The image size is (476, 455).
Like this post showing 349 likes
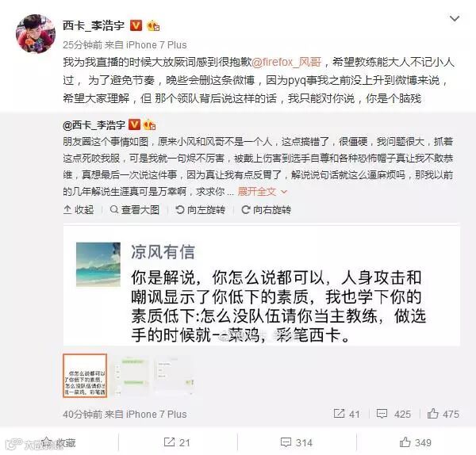pos(415,442)
